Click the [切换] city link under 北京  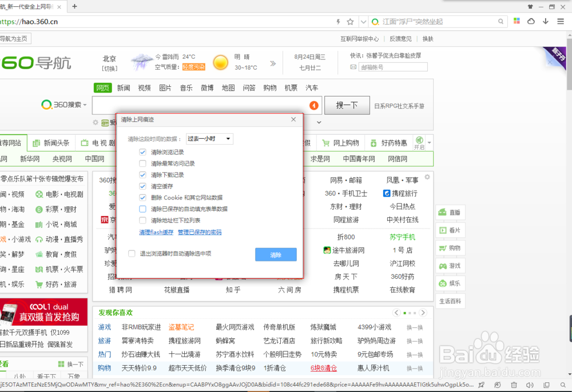(x=109, y=68)
